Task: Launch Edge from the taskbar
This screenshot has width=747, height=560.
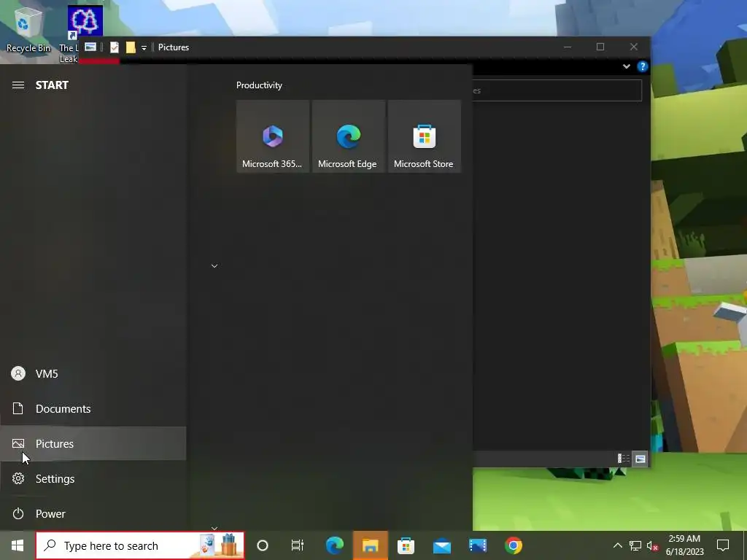Action: [x=334, y=545]
